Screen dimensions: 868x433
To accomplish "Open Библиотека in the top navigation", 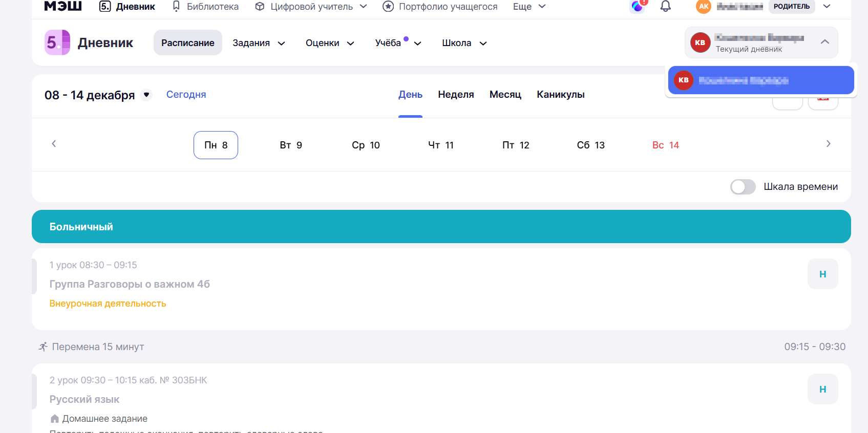I will [213, 7].
